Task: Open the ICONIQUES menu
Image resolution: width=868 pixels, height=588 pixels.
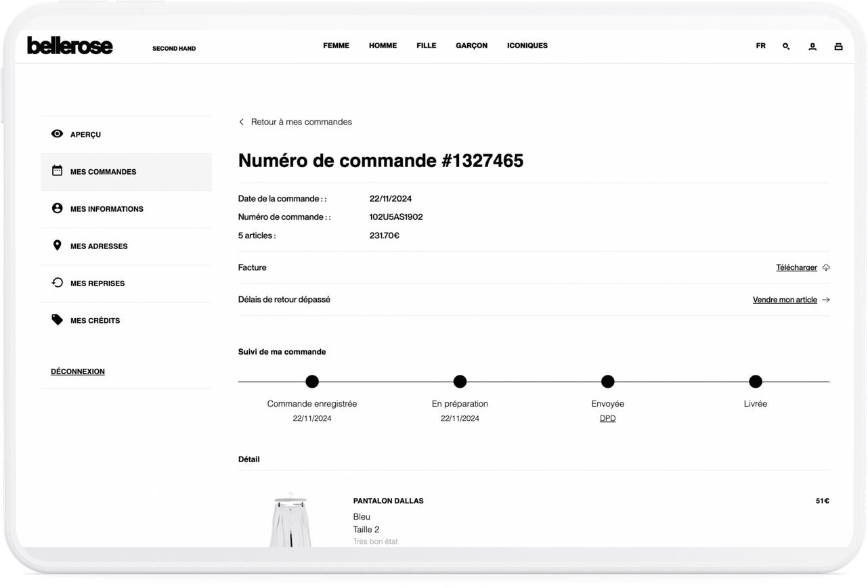Action: coord(527,46)
